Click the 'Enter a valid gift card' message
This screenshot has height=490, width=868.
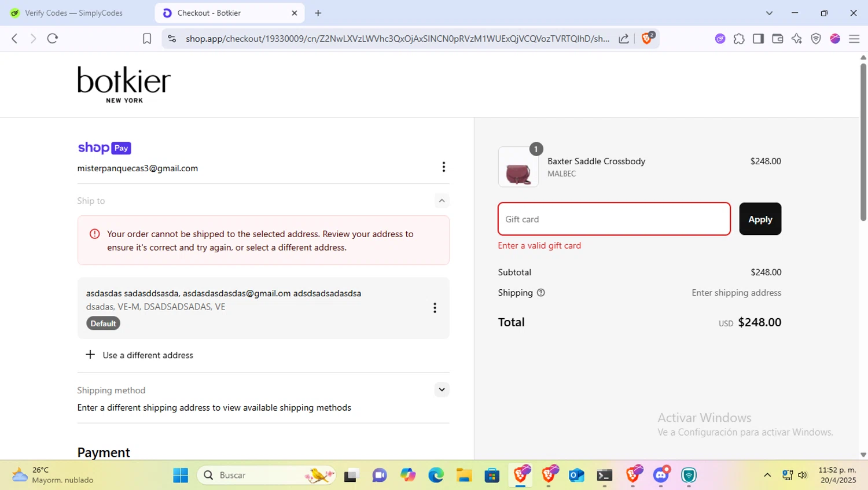[x=539, y=245]
